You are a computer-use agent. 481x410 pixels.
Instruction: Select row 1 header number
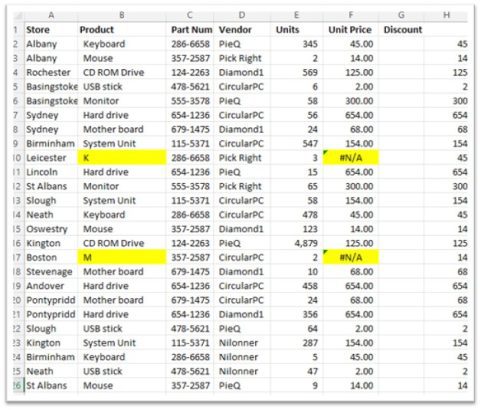(x=16, y=29)
